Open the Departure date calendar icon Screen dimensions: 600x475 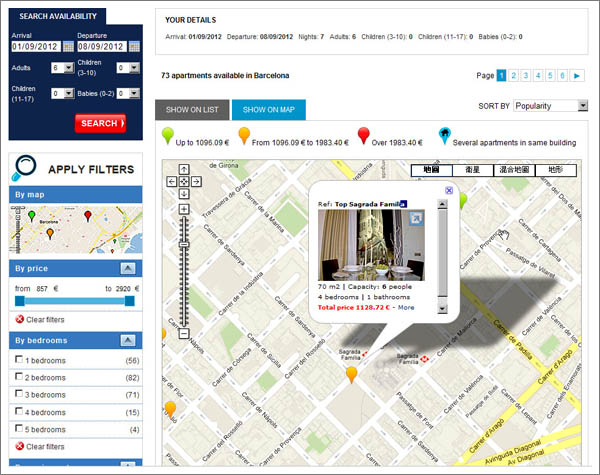134,47
